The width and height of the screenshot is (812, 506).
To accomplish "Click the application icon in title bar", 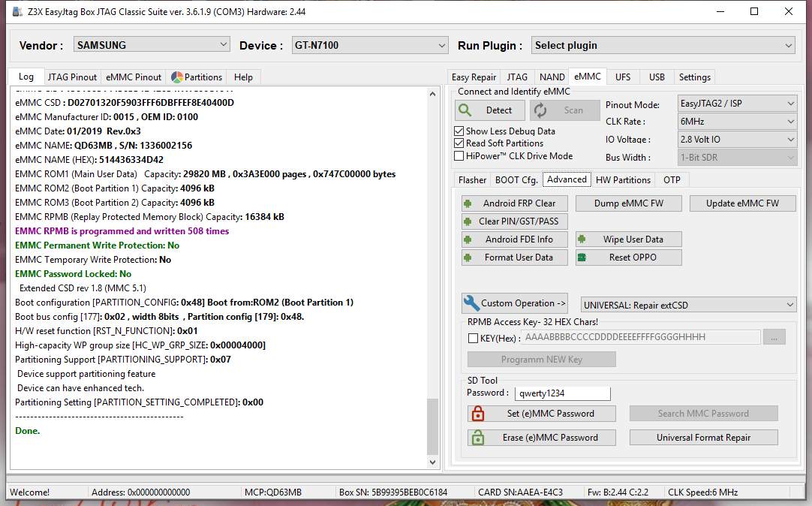I will (17, 11).
